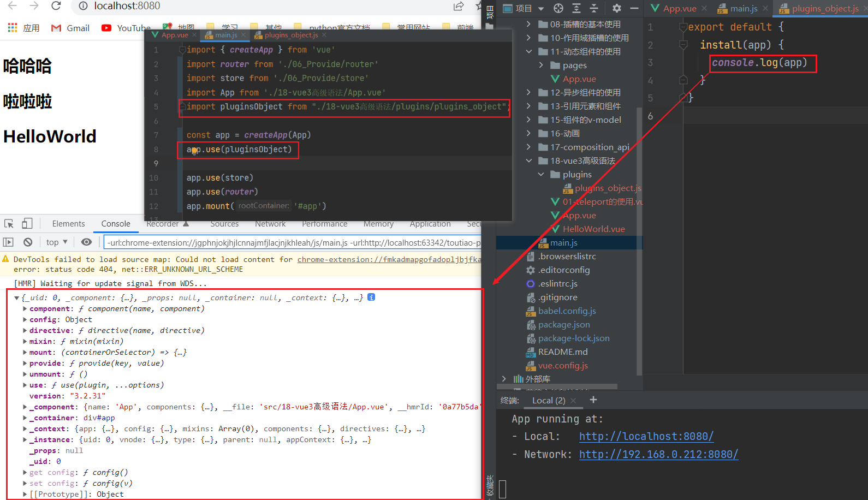Select the plugins_object.js editor tab

click(819, 8)
